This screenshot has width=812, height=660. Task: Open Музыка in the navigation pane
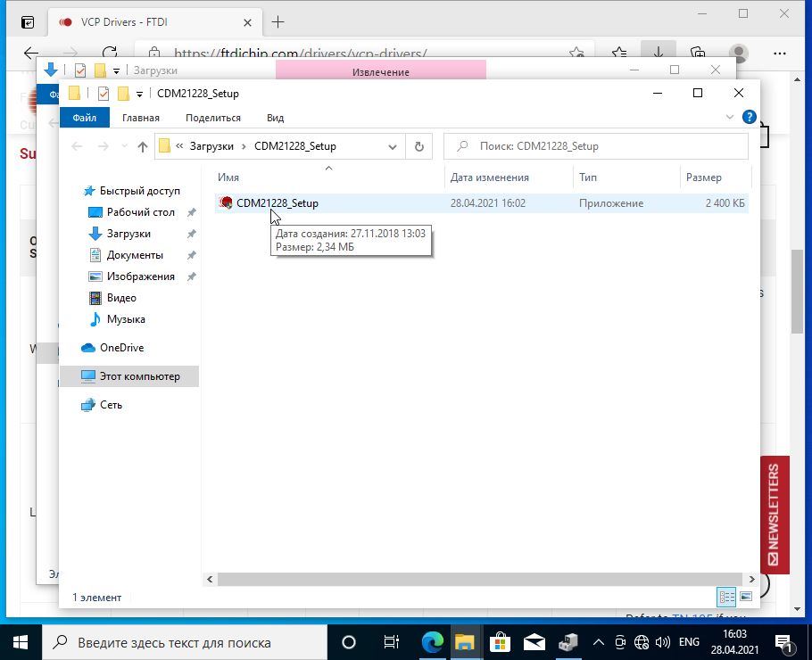(126, 319)
